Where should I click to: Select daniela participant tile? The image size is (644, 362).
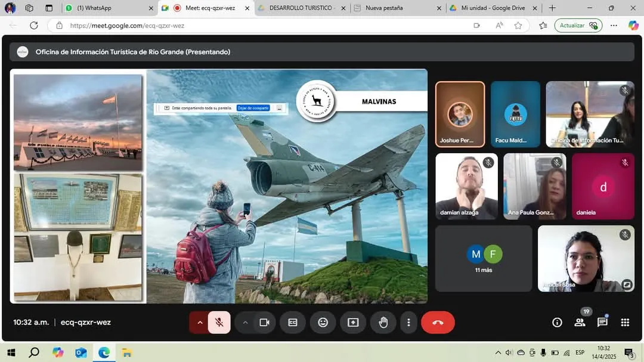pos(603,187)
